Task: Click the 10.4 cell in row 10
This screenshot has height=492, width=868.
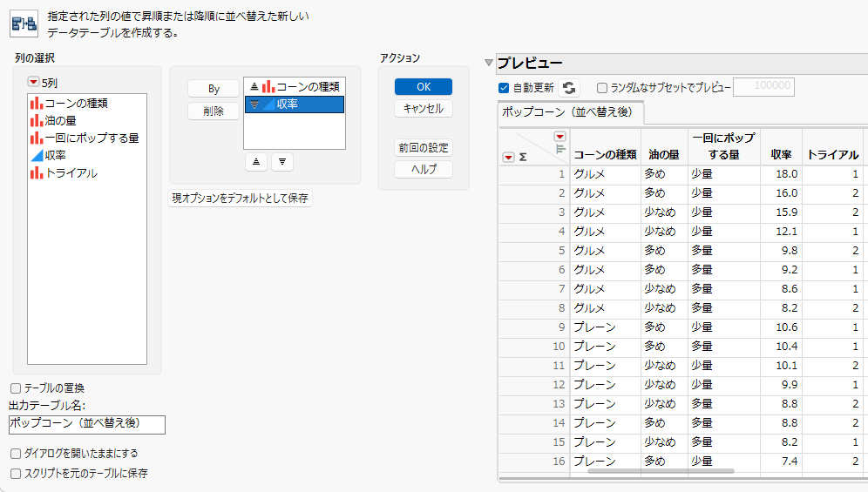Action: pos(781,346)
